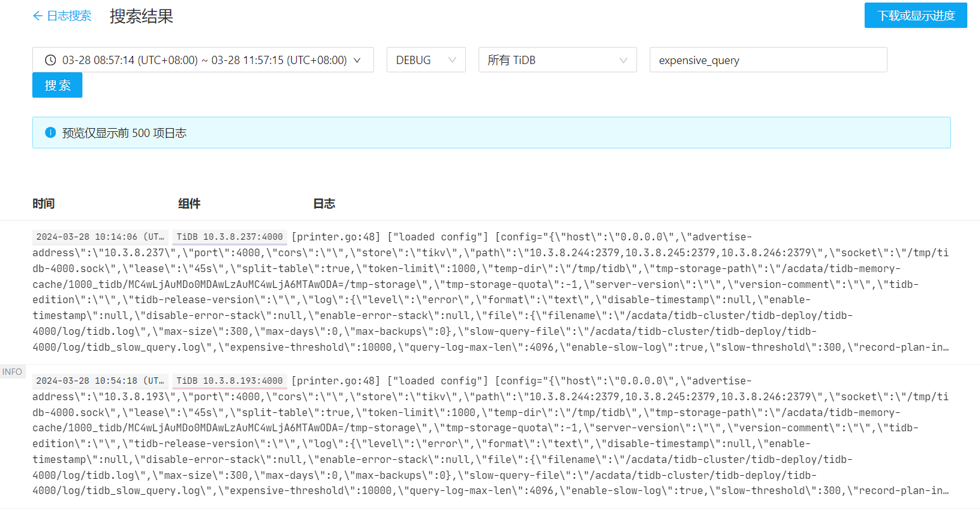Click the 预览仅显示前 500 项日志 notice text
Screen dimensions: 980x515
click(124, 133)
